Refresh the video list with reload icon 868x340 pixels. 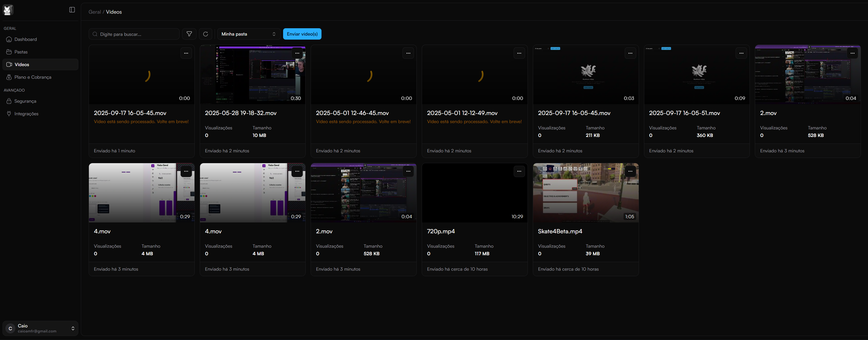[x=206, y=34]
